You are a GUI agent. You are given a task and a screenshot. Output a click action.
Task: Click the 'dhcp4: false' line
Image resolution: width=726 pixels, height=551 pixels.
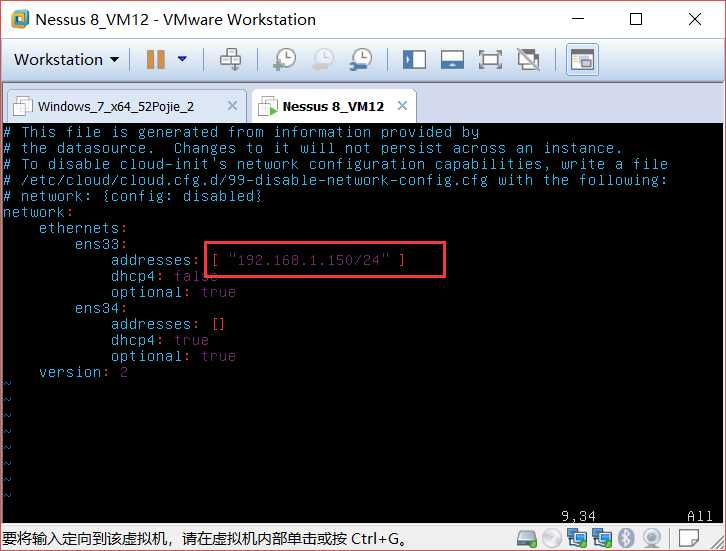[164, 276]
